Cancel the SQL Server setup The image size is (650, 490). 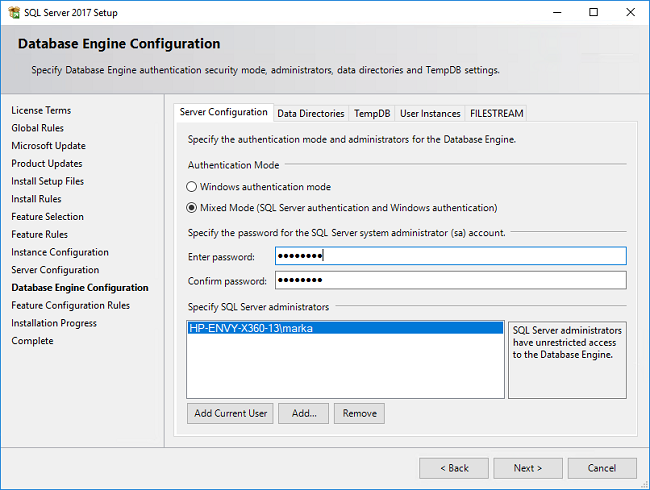602,468
